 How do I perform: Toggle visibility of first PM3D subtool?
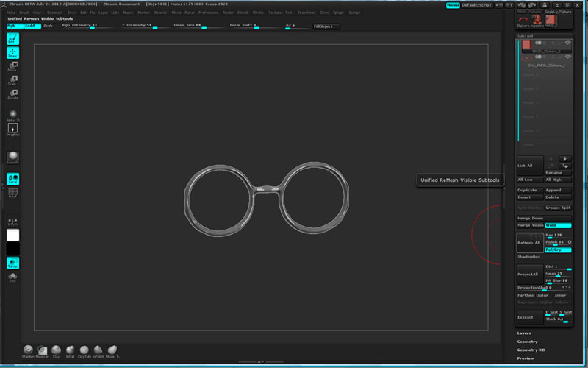[567, 43]
